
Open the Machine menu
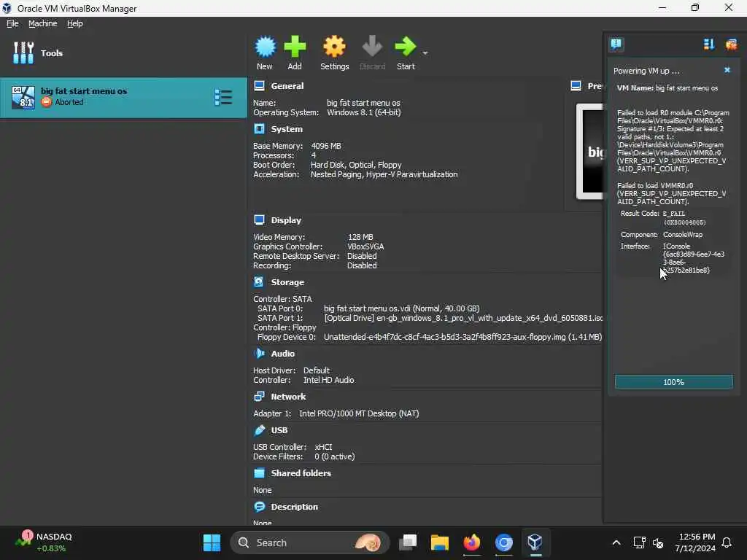42,23
